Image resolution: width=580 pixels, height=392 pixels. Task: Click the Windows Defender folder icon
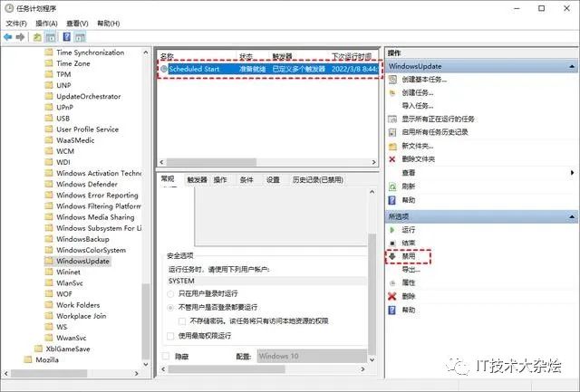click(x=48, y=184)
